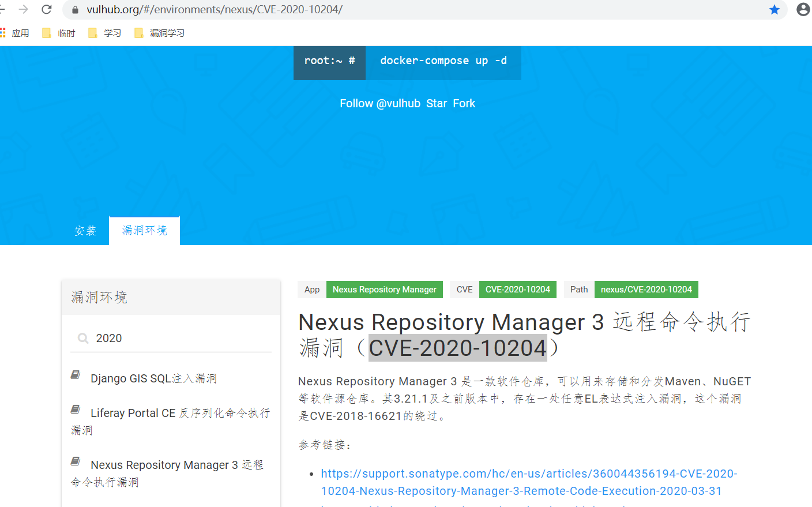The width and height of the screenshot is (812, 507).
Task: Click the lock icon in address bar
Action: click(x=75, y=10)
